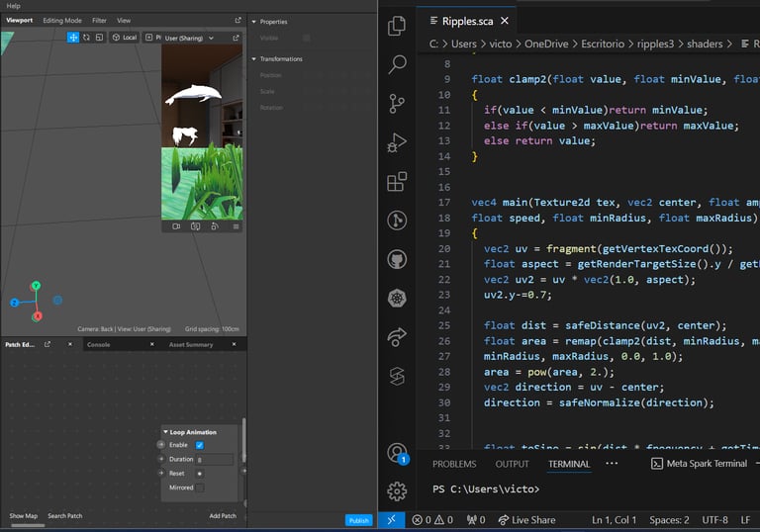Check the Mirrored box in Loop Animation
Image resolution: width=760 pixels, height=532 pixels.
point(200,488)
